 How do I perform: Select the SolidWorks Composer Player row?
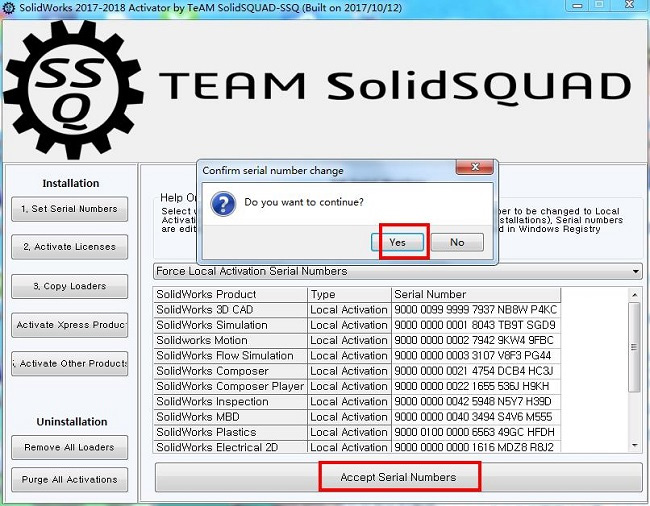[x=357, y=386]
